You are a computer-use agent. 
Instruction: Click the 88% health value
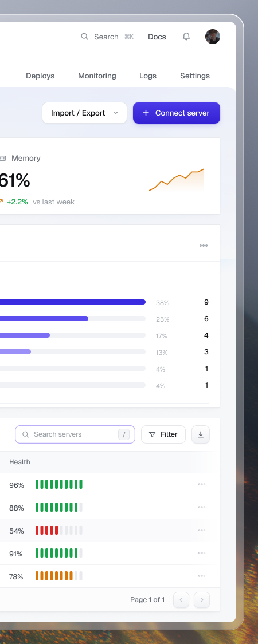click(17, 508)
